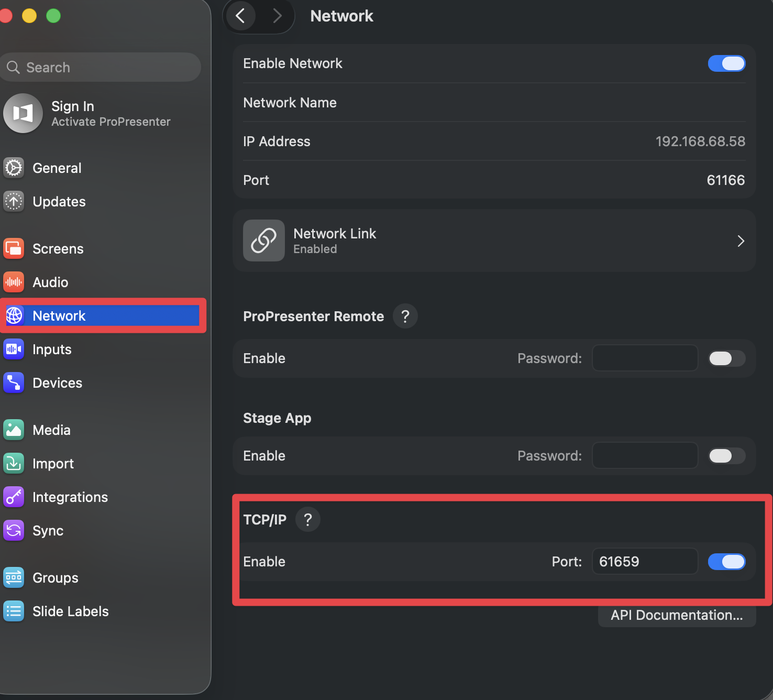
Task: Select the Devices preferences icon
Action: click(57, 382)
